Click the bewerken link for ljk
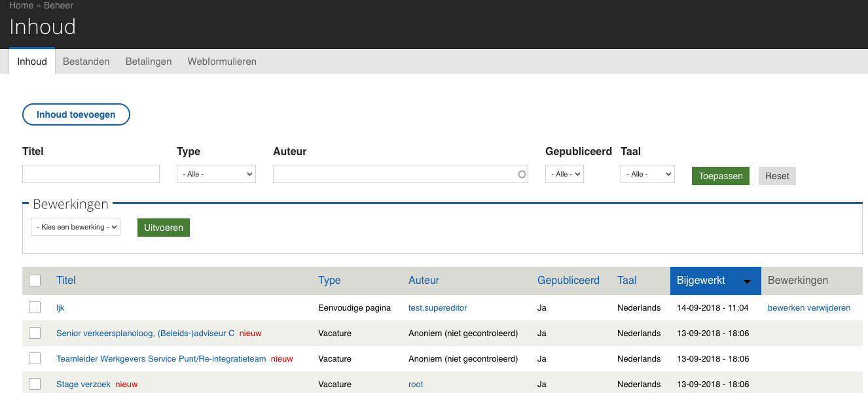Image resolution: width=868 pixels, height=393 pixels. point(785,308)
